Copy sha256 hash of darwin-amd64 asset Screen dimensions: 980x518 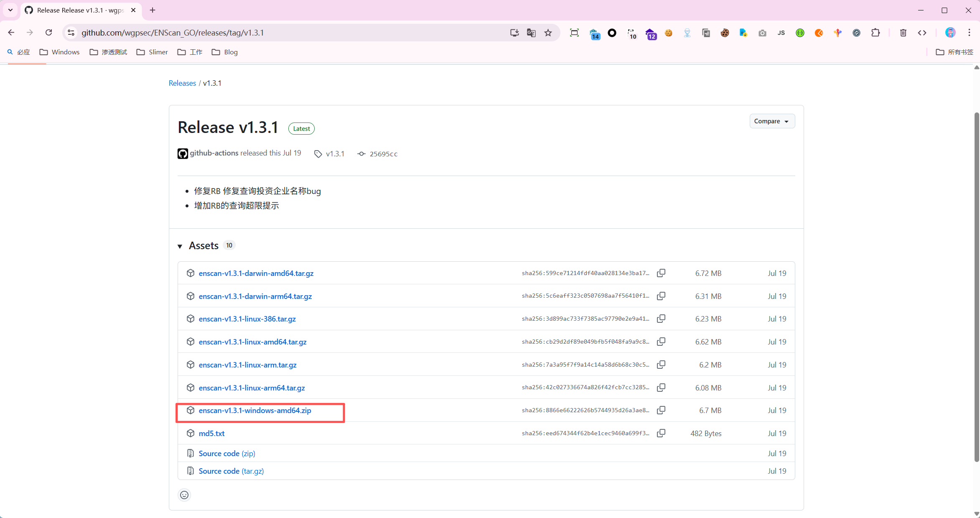pos(661,273)
